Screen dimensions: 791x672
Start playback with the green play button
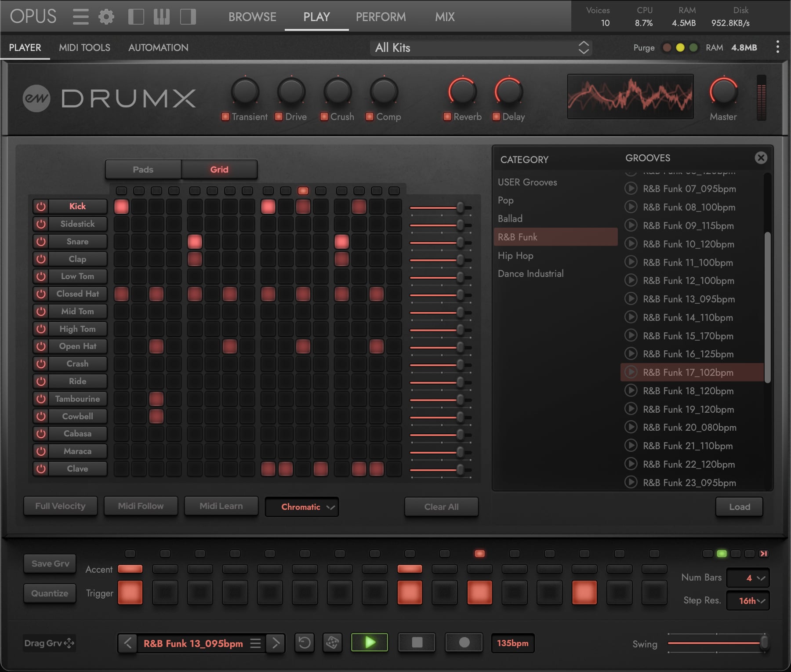tap(370, 643)
